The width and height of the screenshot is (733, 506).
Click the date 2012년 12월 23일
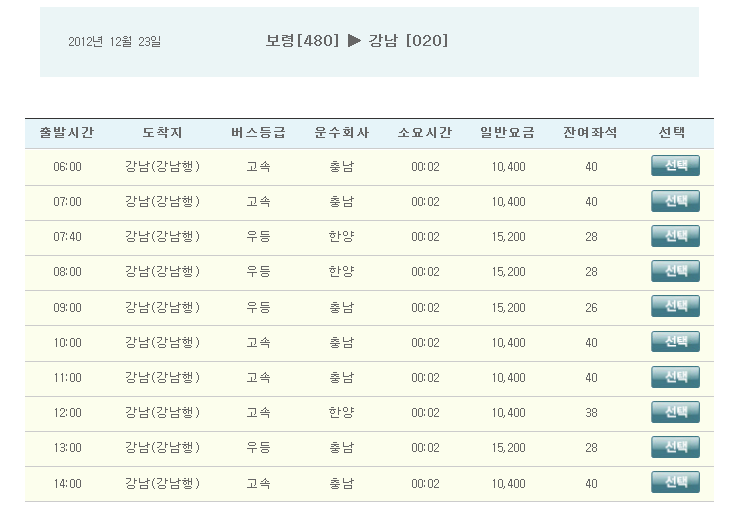115,42
